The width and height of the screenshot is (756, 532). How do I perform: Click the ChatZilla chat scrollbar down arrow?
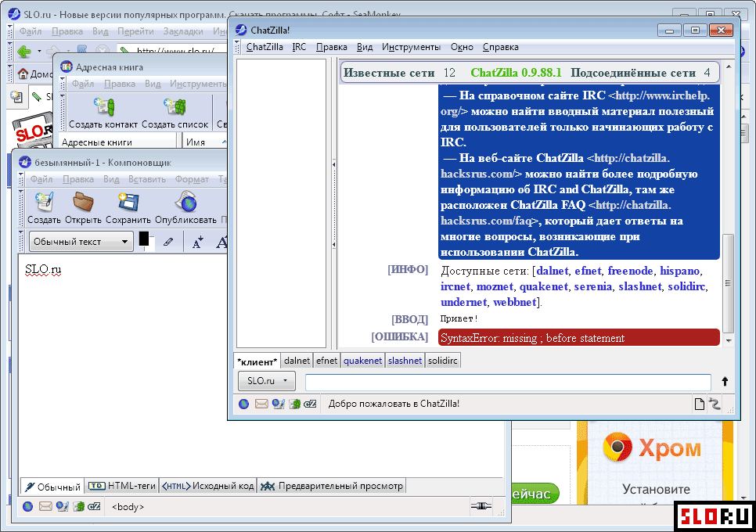(x=729, y=340)
